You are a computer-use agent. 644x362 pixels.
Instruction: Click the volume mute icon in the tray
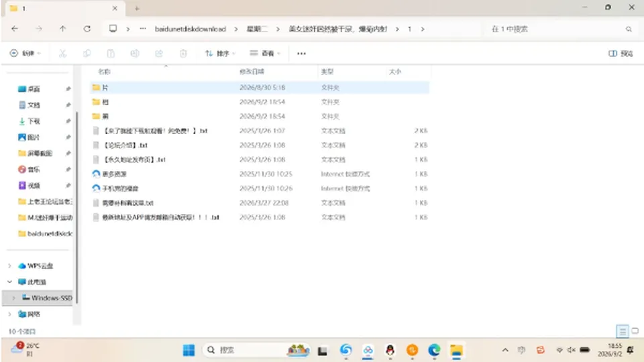572,350
